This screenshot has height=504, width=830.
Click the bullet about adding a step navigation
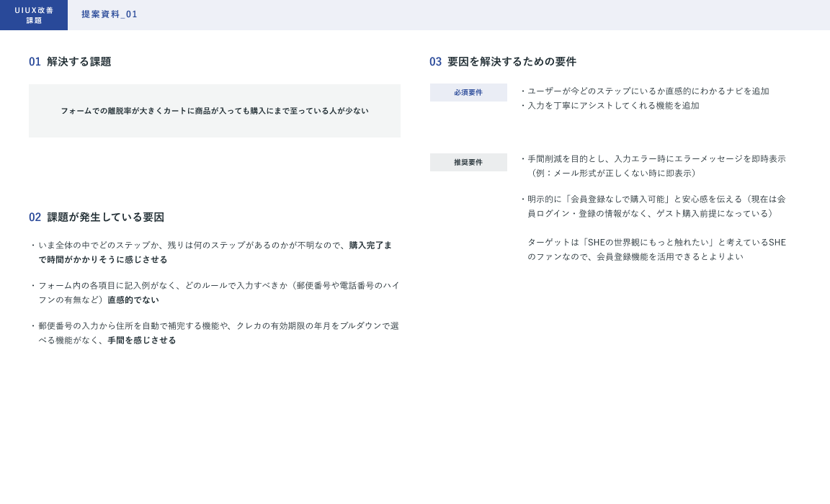[648, 91]
